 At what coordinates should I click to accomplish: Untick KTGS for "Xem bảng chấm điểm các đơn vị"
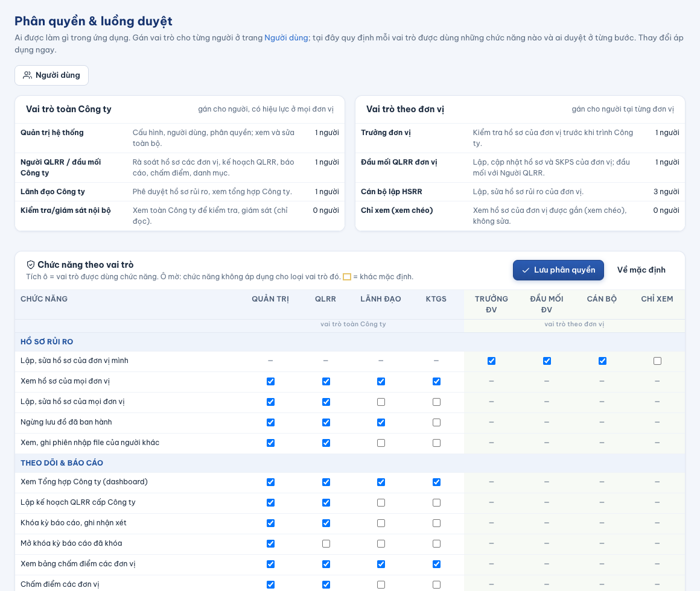(x=436, y=564)
